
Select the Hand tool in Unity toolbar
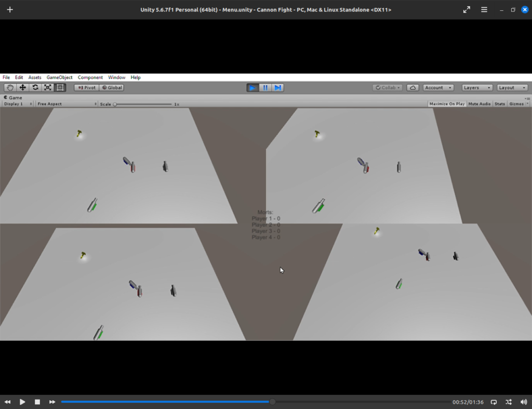pyautogui.click(x=10, y=88)
